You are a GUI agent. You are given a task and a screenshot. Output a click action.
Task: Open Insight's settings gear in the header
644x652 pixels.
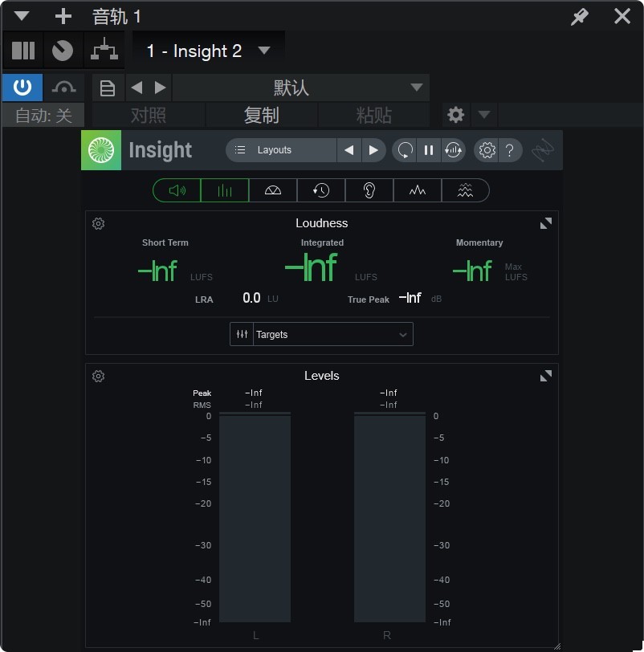pos(486,150)
